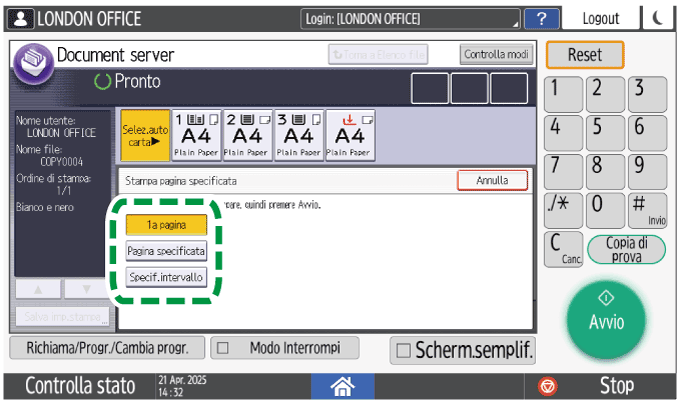Open Controlla modi
Viewport: 680px width, 404px height.
pos(496,55)
